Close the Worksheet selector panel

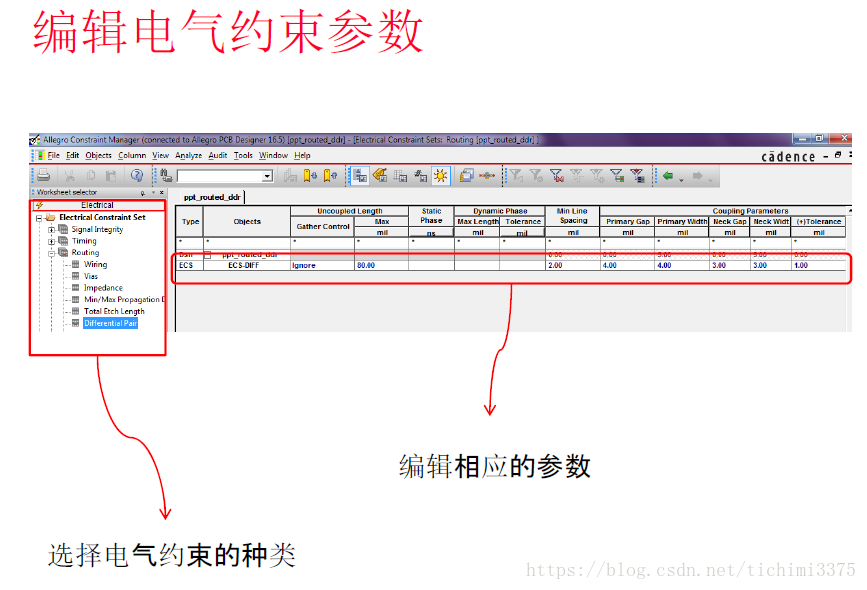(x=161, y=192)
